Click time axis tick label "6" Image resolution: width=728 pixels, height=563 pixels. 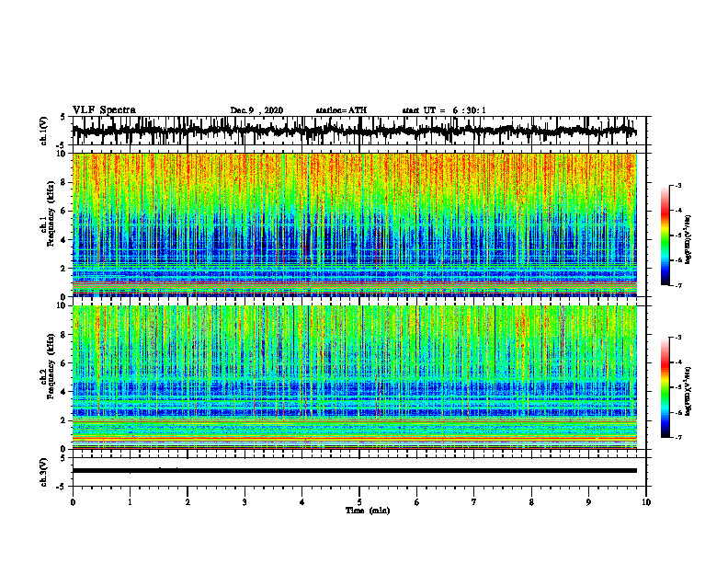tap(417, 502)
